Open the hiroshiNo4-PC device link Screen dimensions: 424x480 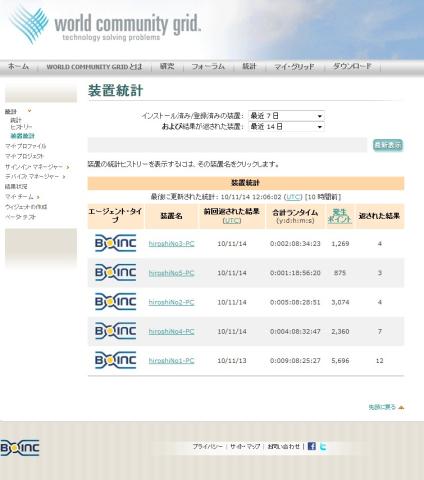[171, 332]
